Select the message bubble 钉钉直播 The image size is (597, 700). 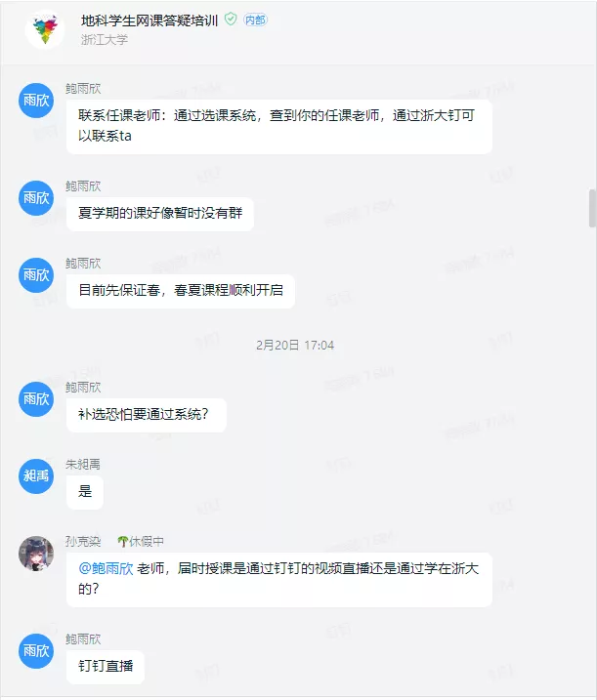106,667
